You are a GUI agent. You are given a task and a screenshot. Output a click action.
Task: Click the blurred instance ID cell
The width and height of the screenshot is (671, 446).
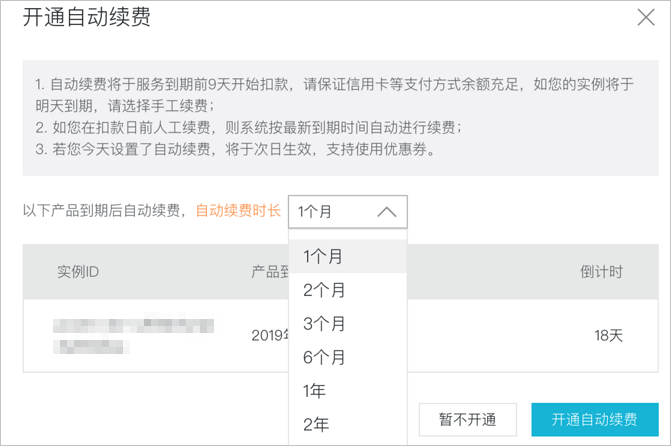[x=133, y=336]
